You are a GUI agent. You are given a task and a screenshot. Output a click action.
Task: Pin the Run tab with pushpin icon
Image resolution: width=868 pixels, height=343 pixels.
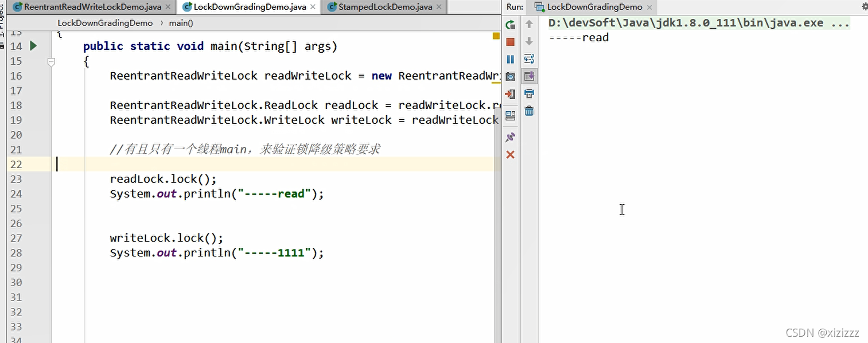coord(510,137)
